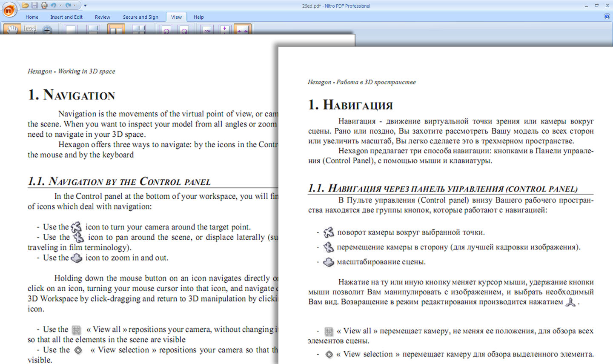Switch to single page layout
Viewport: 613px width, 364px height.
click(71, 29)
